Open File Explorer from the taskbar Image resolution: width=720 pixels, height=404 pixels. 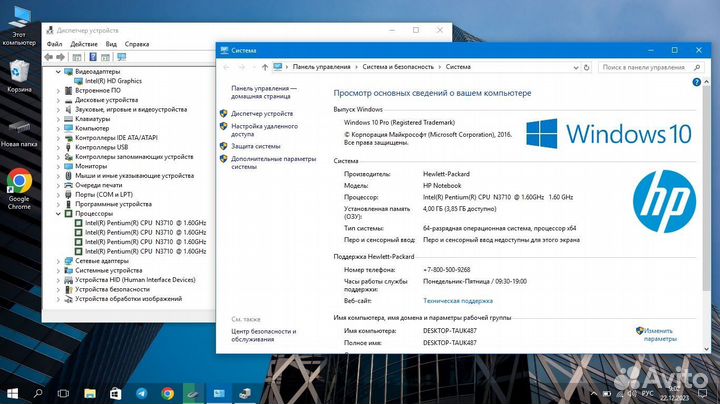(x=90, y=393)
